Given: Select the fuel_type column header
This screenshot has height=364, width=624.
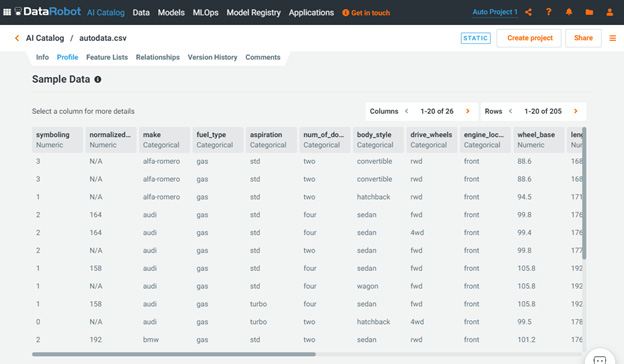Looking at the screenshot, I should click(218, 140).
